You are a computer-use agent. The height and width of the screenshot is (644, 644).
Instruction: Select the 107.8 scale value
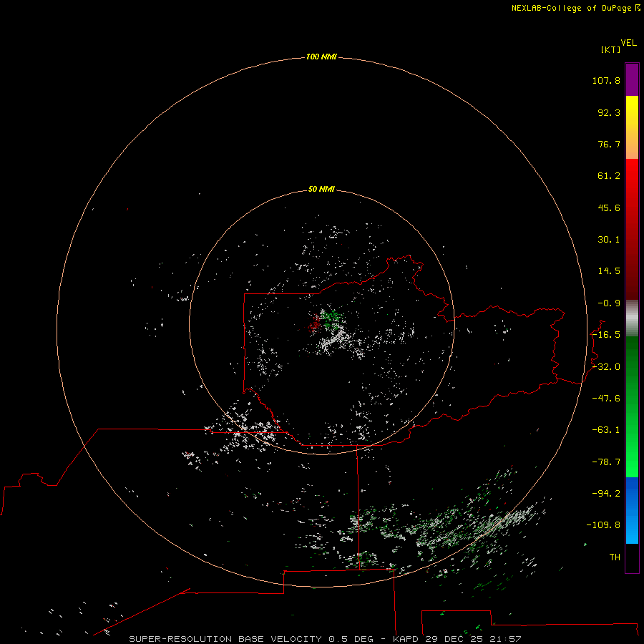(606, 80)
